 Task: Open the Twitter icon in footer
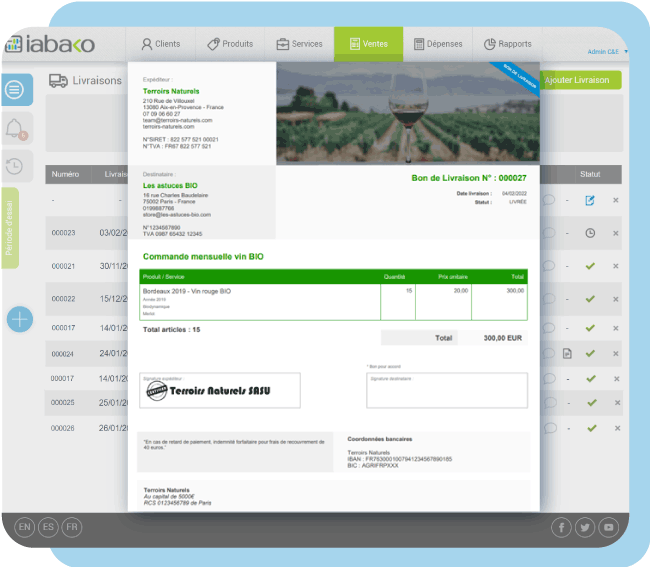coord(585,528)
